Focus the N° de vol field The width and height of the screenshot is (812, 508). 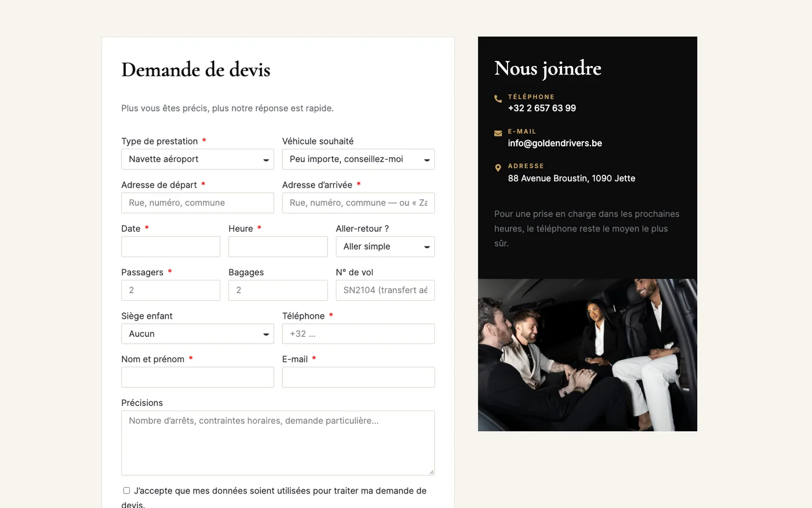point(385,290)
